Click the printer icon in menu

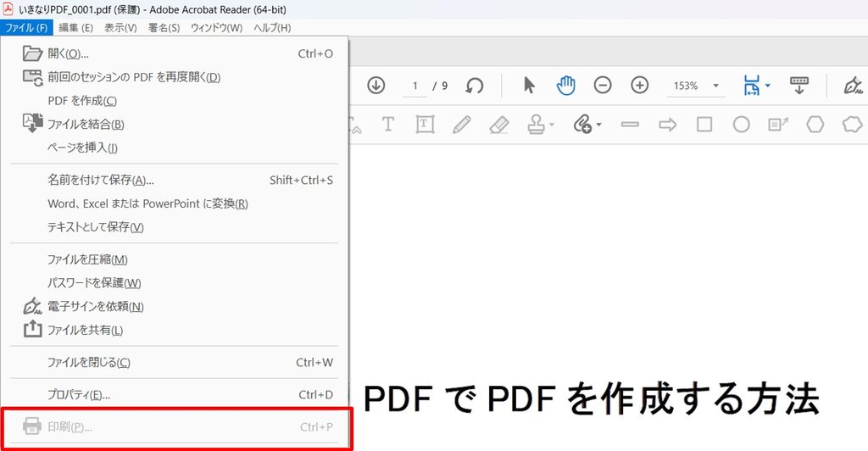(32, 426)
